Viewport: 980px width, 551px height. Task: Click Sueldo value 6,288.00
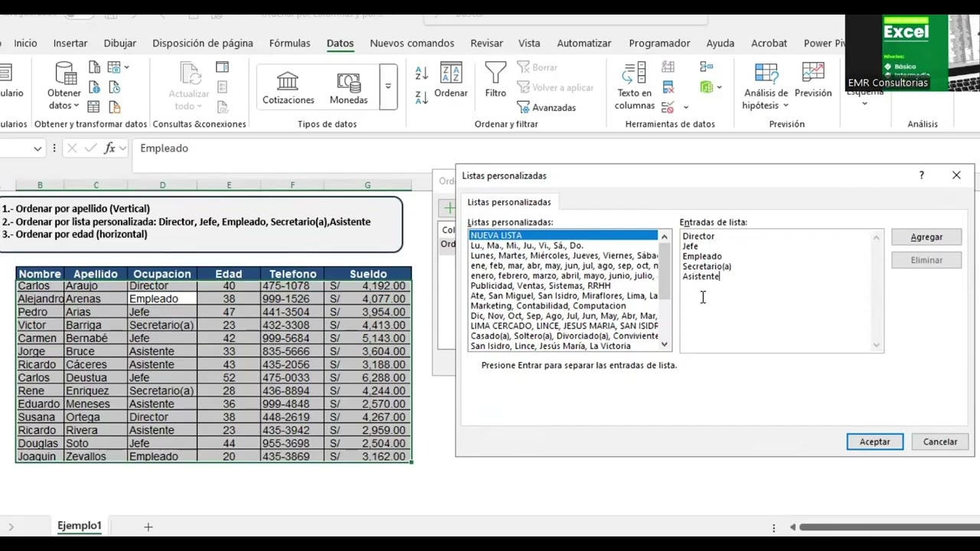point(367,378)
